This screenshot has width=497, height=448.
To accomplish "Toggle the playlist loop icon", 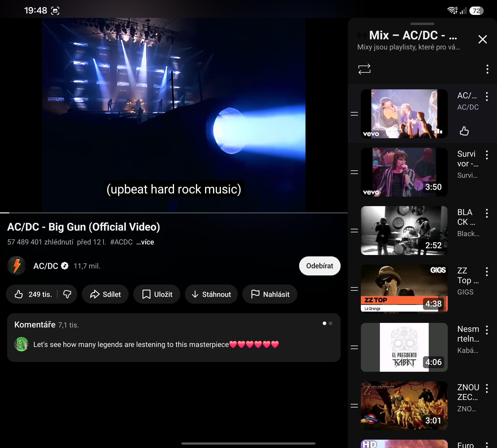I will pyautogui.click(x=364, y=69).
